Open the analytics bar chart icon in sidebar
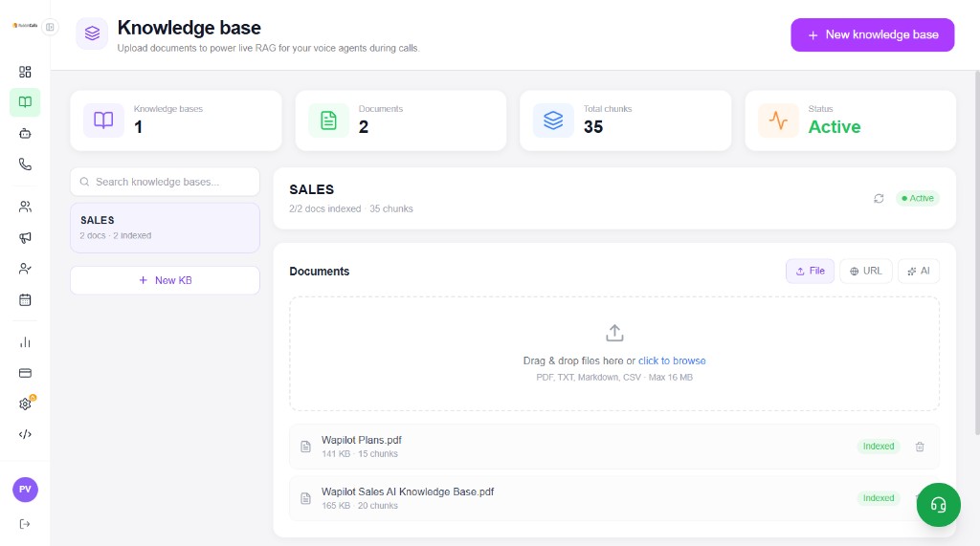This screenshot has width=980, height=546. [x=25, y=342]
